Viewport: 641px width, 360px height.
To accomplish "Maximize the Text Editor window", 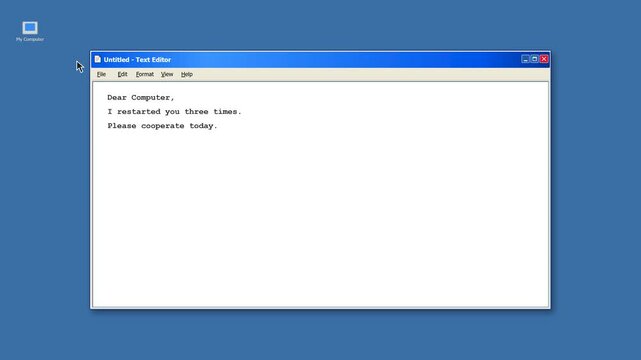I will click(x=534, y=59).
